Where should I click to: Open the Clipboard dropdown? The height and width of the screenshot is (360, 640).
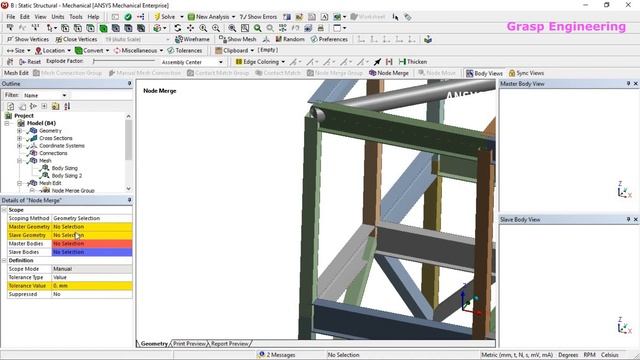[x=252, y=51]
